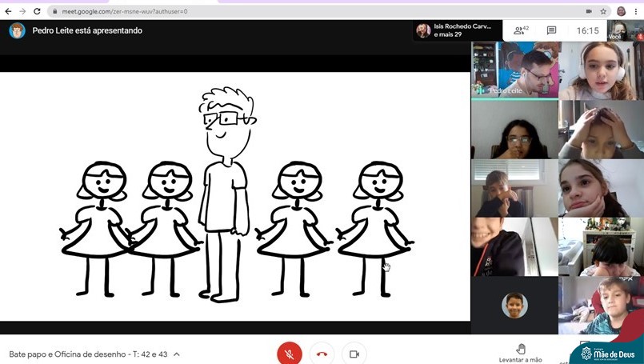This screenshot has height=364, width=644.
Task: Toggle the camera button in the bottom bar
Action: (x=354, y=354)
